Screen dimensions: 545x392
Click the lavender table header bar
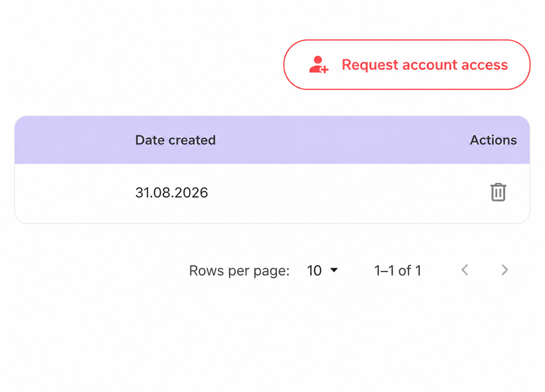pyautogui.click(x=272, y=140)
